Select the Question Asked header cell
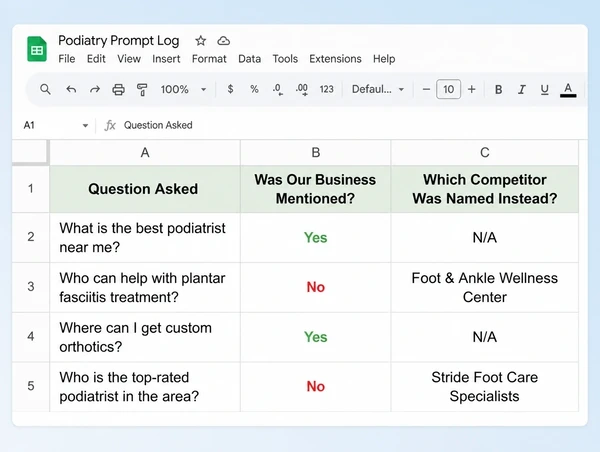Image resolution: width=600 pixels, height=452 pixels. (145, 189)
